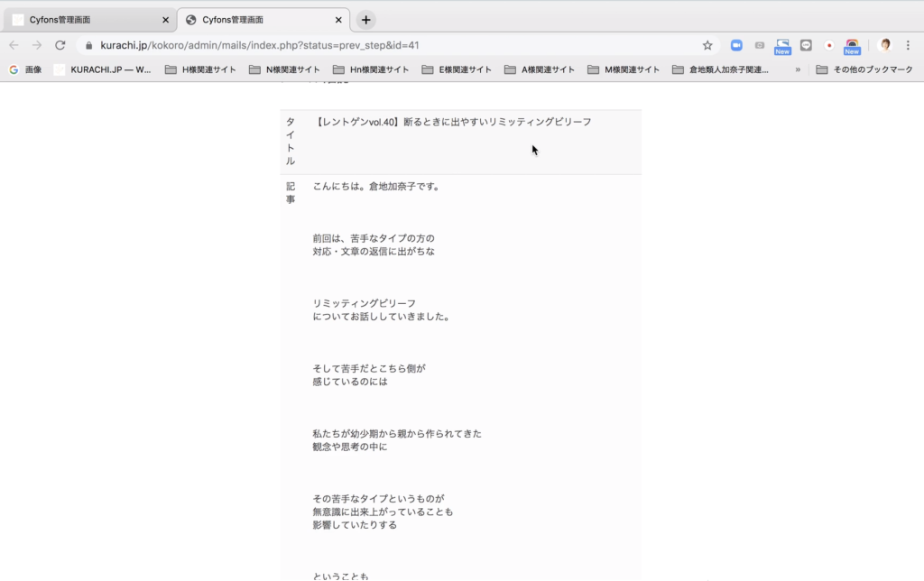
Task: Open the その他のブックマーク folder
Action: point(864,69)
